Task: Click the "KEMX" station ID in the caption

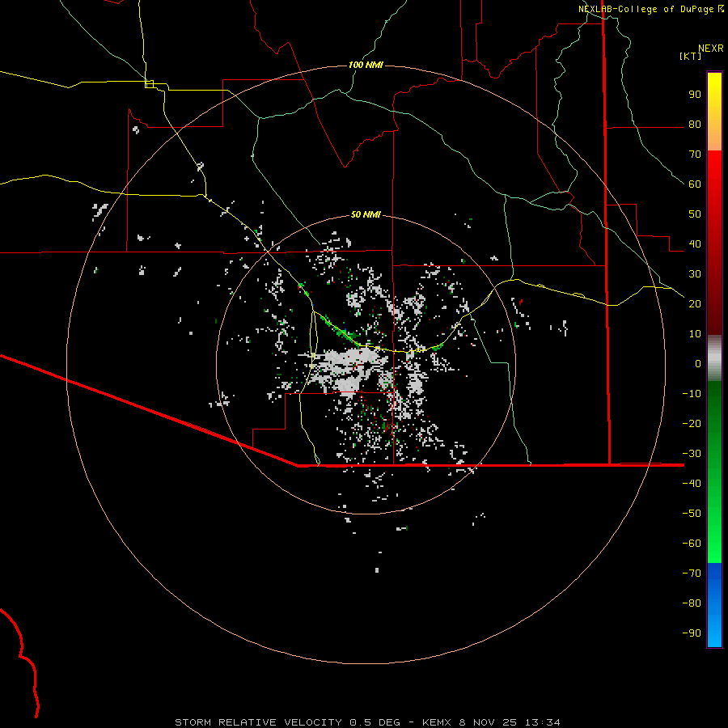Action: 437,722
